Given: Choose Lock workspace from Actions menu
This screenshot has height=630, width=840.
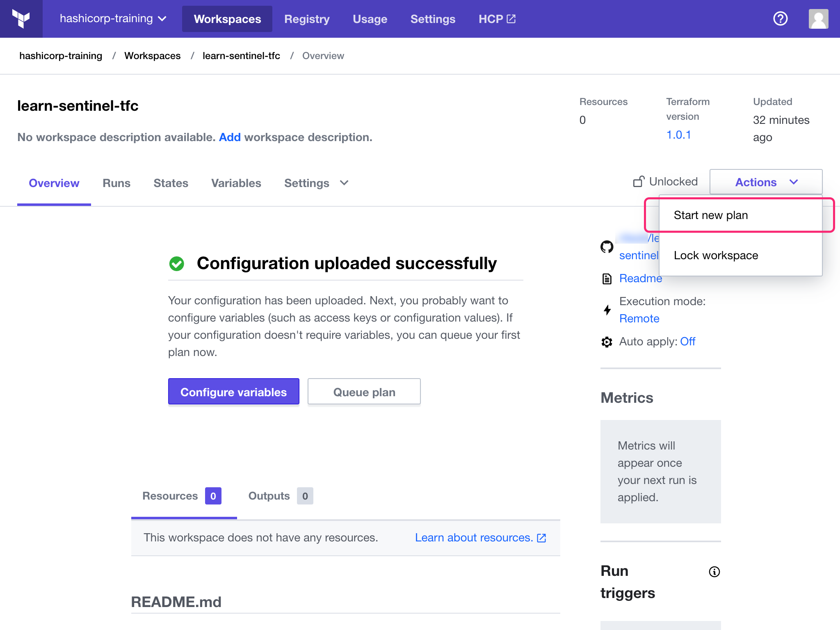Looking at the screenshot, I should click(740, 256).
